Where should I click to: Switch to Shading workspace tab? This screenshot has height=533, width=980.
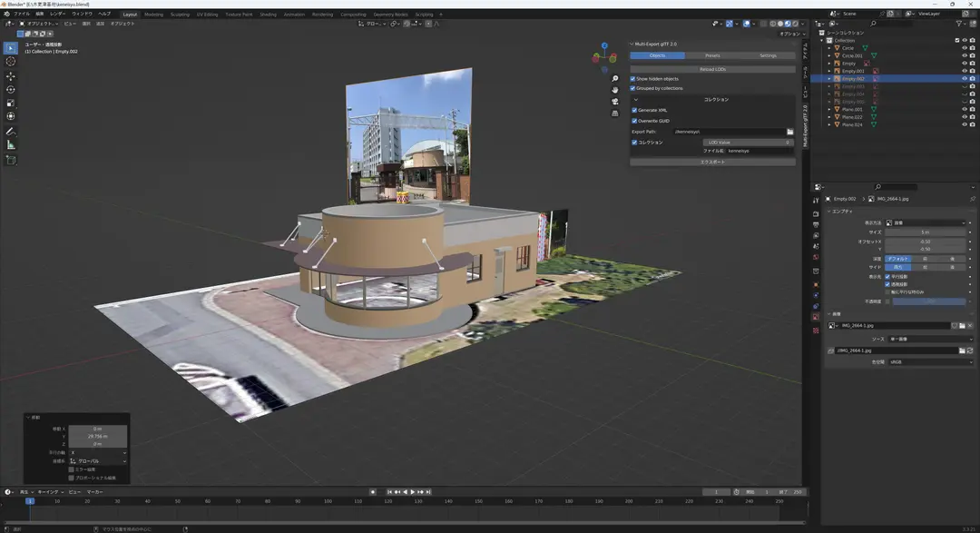pyautogui.click(x=268, y=15)
